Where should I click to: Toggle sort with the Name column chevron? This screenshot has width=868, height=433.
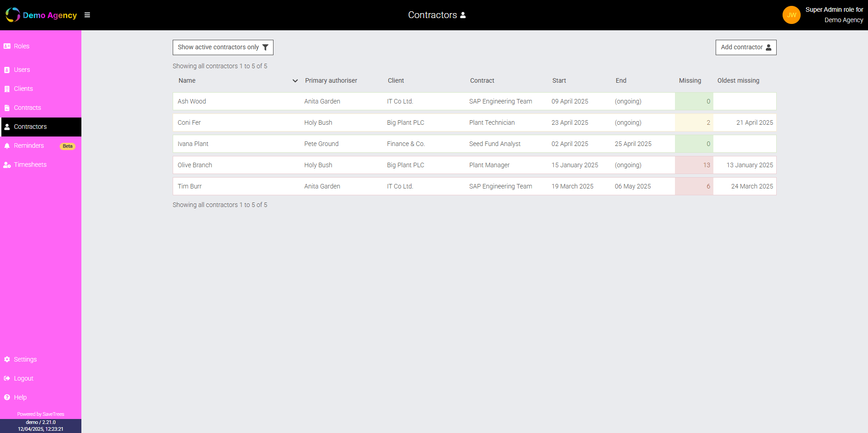(295, 80)
